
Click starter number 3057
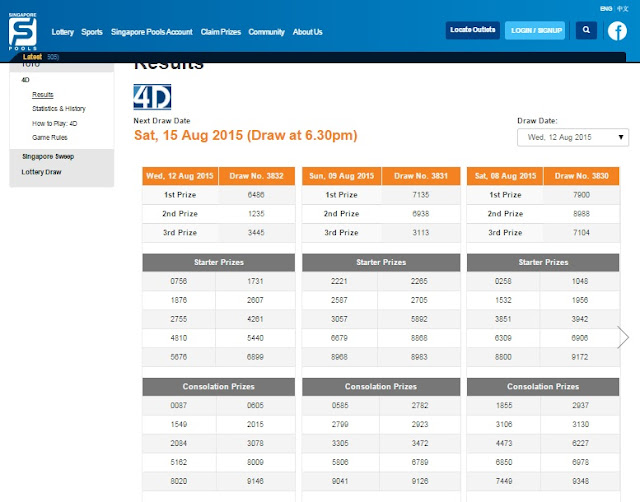[x=339, y=319]
